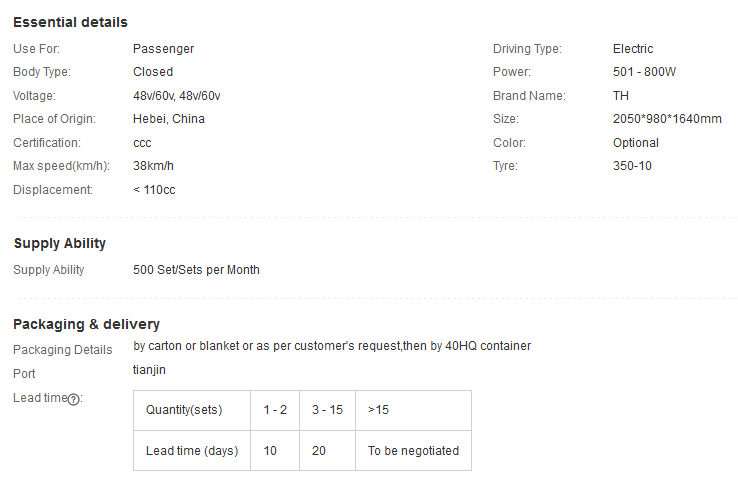Image resolution: width=738 pixels, height=478 pixels.
Task: Click the Essential details heading
Action: point(70,22)
